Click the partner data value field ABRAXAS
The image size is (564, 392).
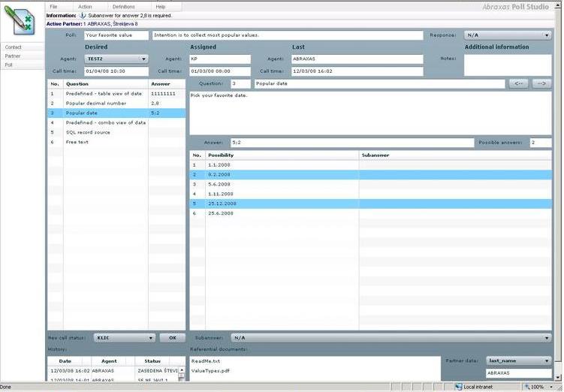pyautogui.click(x=519, y=373)
